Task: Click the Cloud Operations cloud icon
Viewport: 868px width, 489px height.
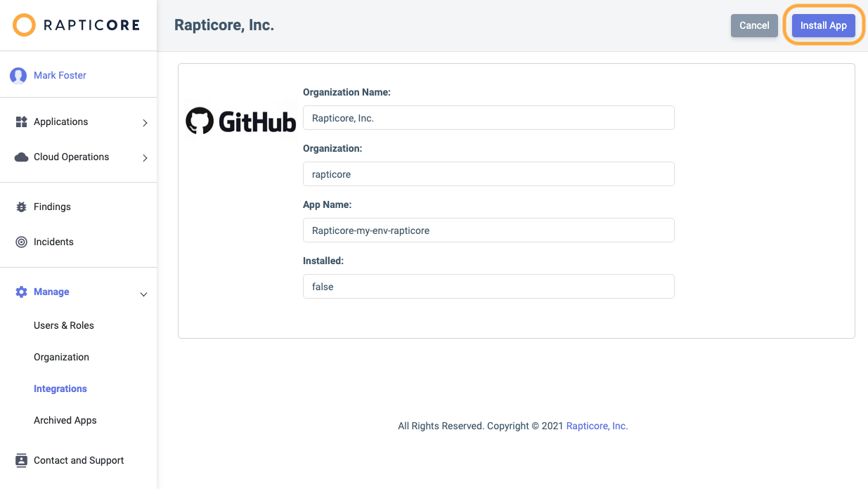Action: click(21, 157)
